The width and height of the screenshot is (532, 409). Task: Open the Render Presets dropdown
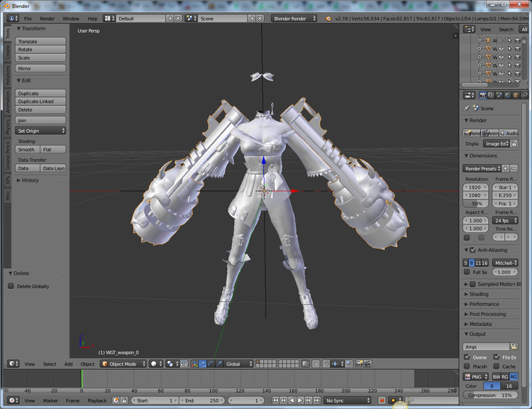pyautogui.click(x=482, y=168)
